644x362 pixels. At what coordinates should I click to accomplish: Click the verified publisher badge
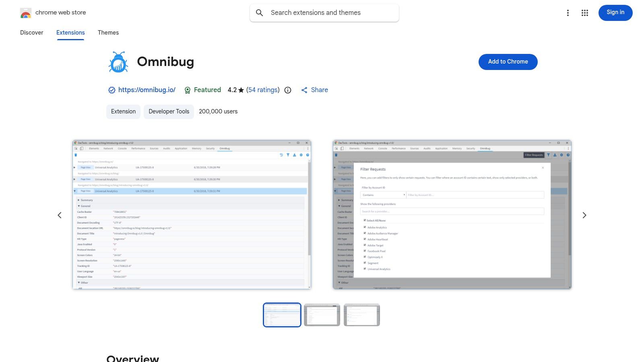111,90
